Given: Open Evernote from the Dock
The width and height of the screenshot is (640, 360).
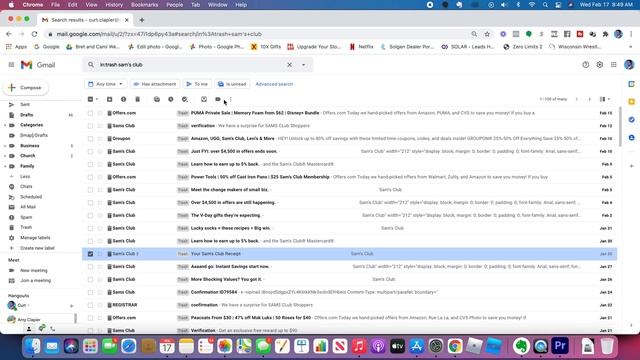Looking at the screenshot, I should (521, 346).
